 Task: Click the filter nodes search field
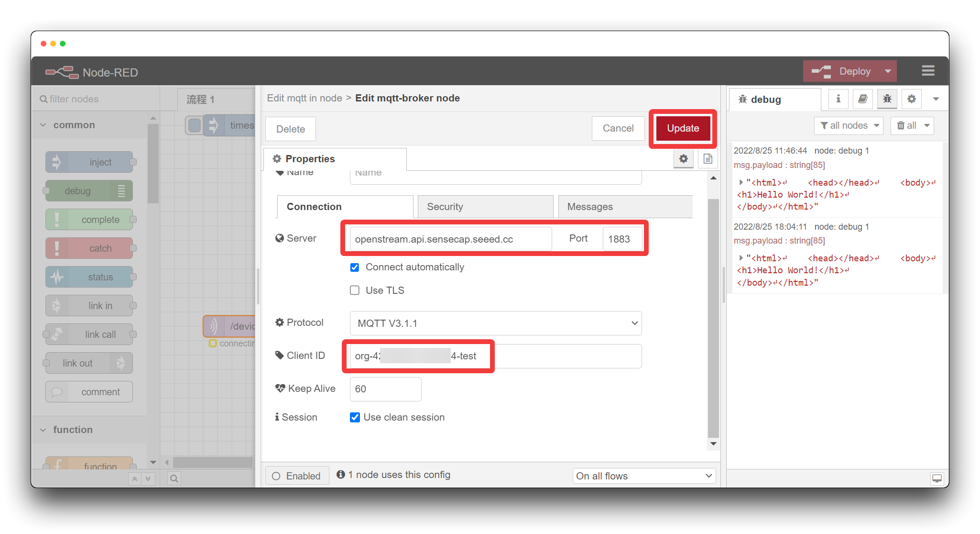96,99
